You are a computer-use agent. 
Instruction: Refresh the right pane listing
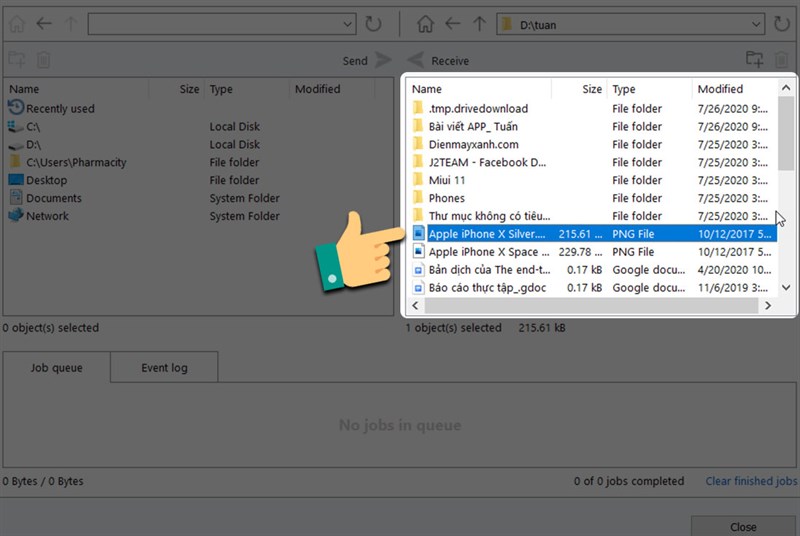coord(781,23)
